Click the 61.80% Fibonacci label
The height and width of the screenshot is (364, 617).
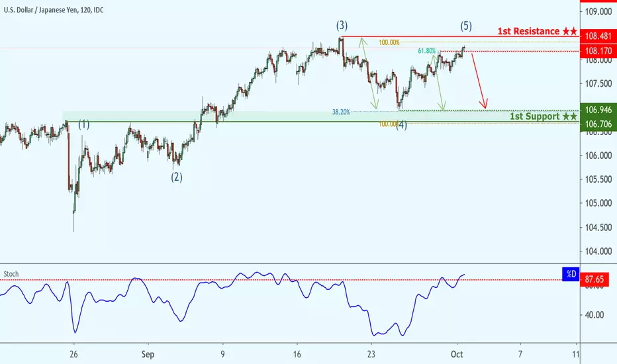click(426, 51)
